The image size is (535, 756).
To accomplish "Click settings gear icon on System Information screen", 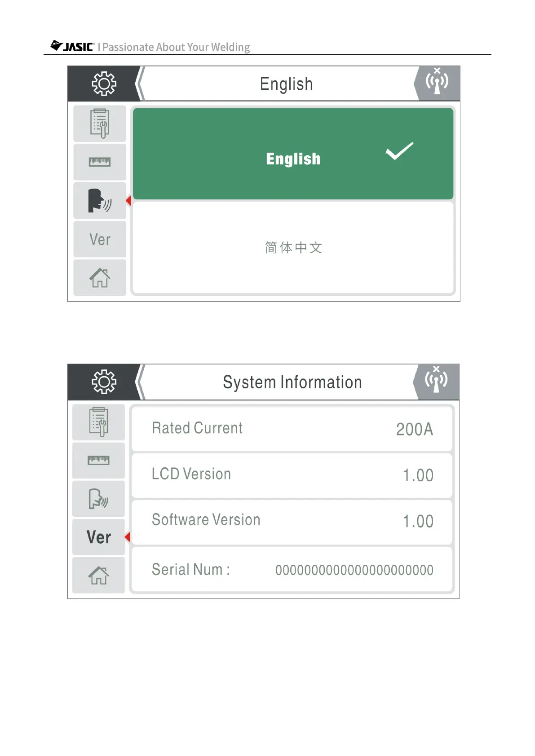I will [104, 382].
